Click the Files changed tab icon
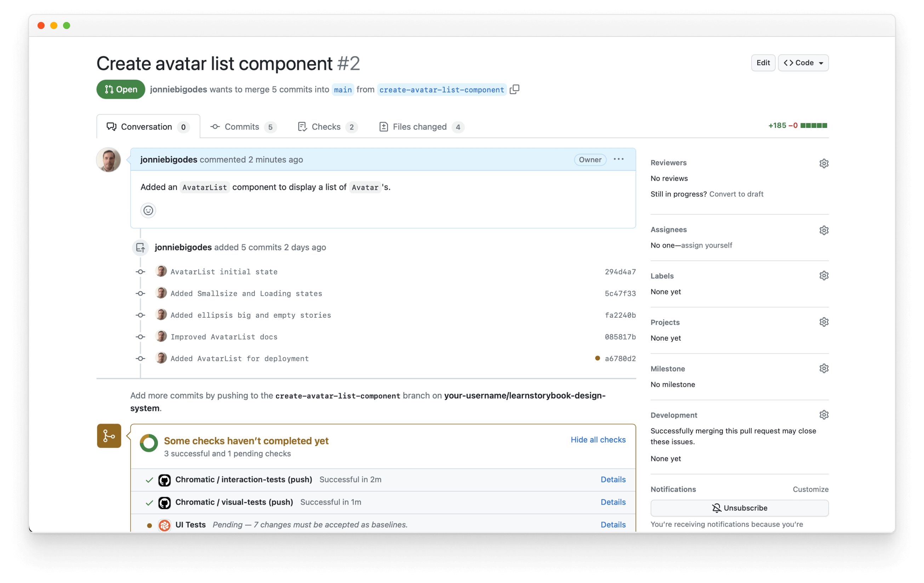Screen dimensions: 924x583 (x=383, y=126)
